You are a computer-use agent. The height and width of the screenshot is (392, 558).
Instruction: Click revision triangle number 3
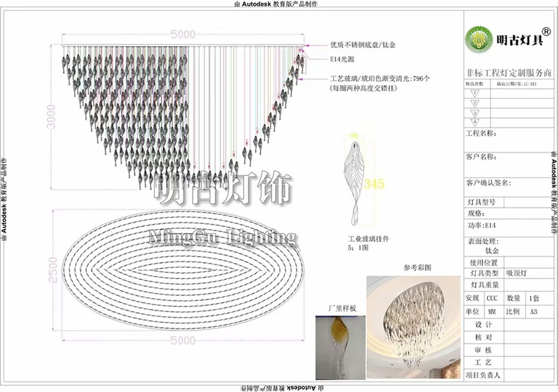tap(475, 114)
